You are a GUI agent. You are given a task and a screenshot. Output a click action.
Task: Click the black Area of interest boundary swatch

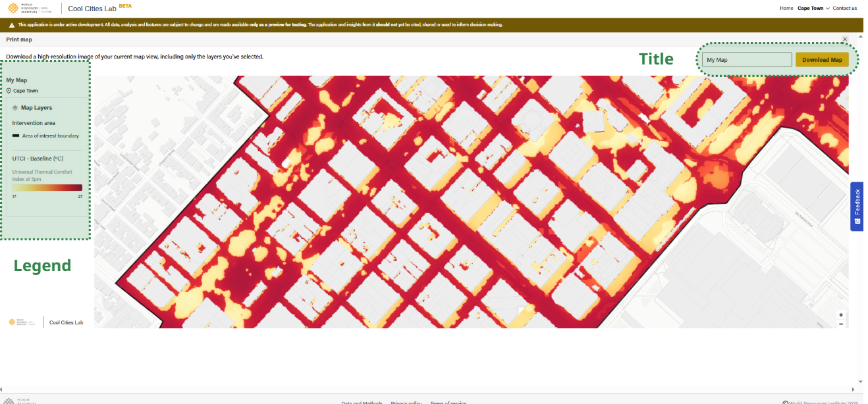(x=16, y=136)
